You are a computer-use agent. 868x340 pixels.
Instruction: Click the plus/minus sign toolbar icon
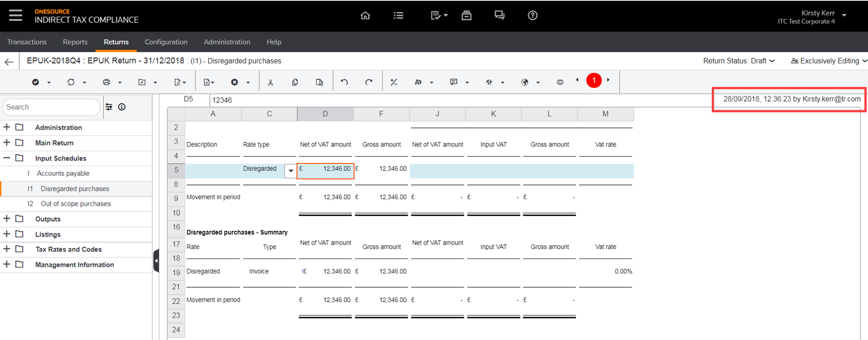click(x=394, y=82)
